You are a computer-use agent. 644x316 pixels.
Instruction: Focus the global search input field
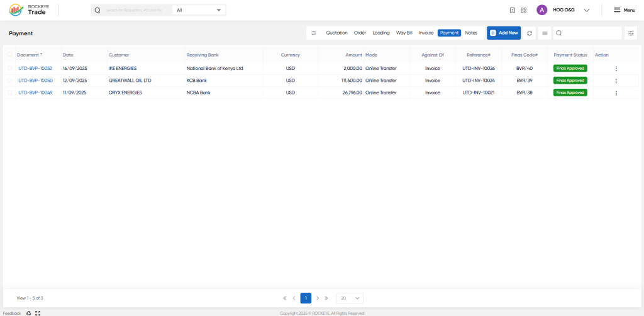pyautogui.click(x=136, y=10)
